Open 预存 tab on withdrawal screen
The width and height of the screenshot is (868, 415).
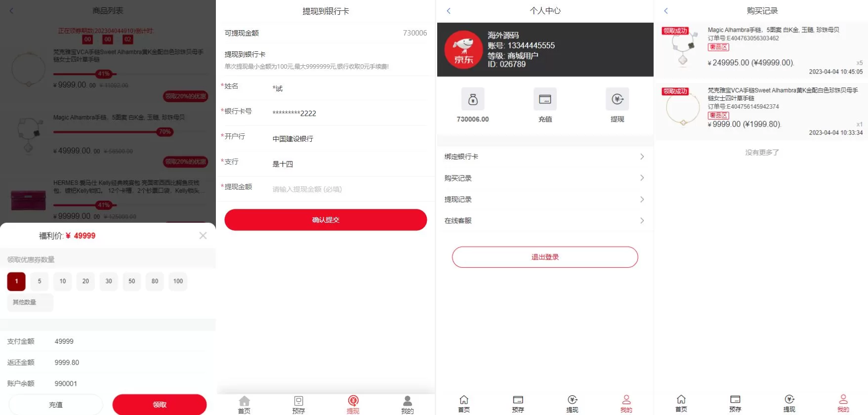click(x=298, y=405)
